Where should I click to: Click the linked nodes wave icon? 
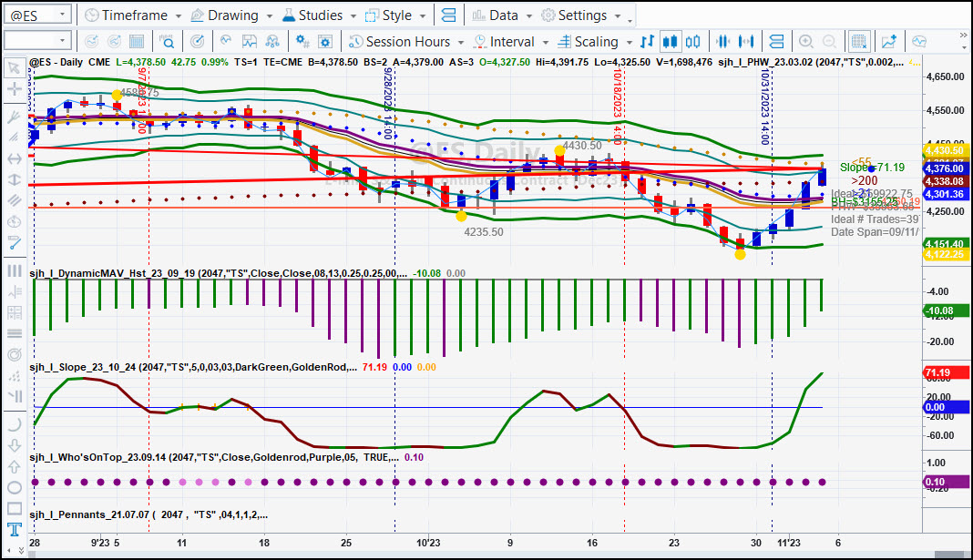coord(272,42)
